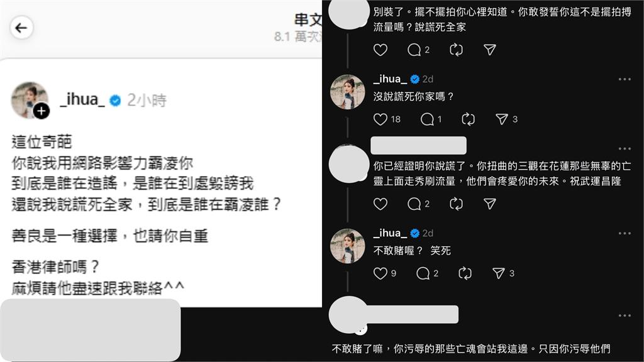Open more options for the 沒說謊死你家嗎 reply
The image size is (644, 362).
click(x=625, y=79)
